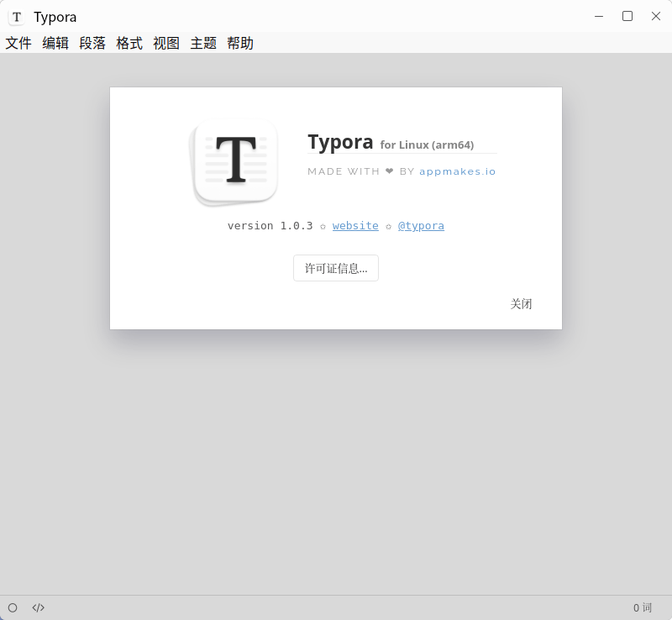Open the 编辑 menu
Viewport: 672px width, 620px height.
55,43
